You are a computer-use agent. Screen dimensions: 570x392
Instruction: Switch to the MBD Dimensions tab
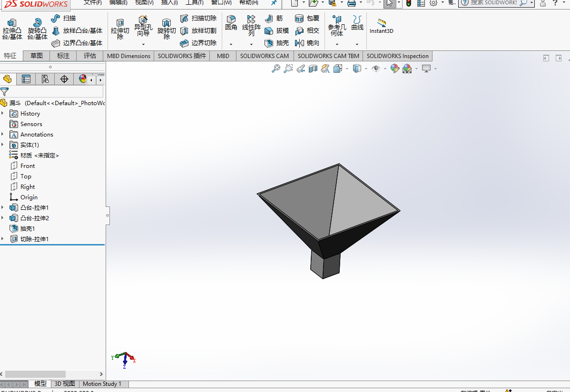[x=128, y=56]
